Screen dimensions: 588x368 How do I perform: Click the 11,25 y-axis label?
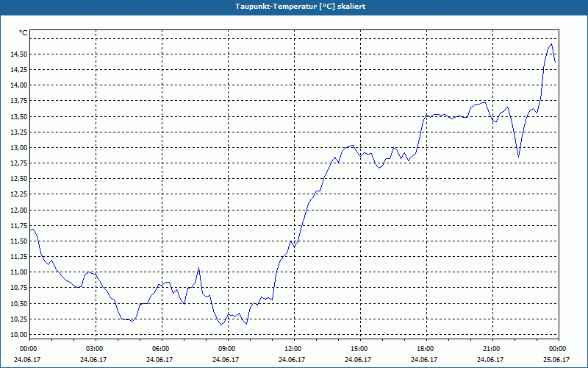[x=19, y=257]
